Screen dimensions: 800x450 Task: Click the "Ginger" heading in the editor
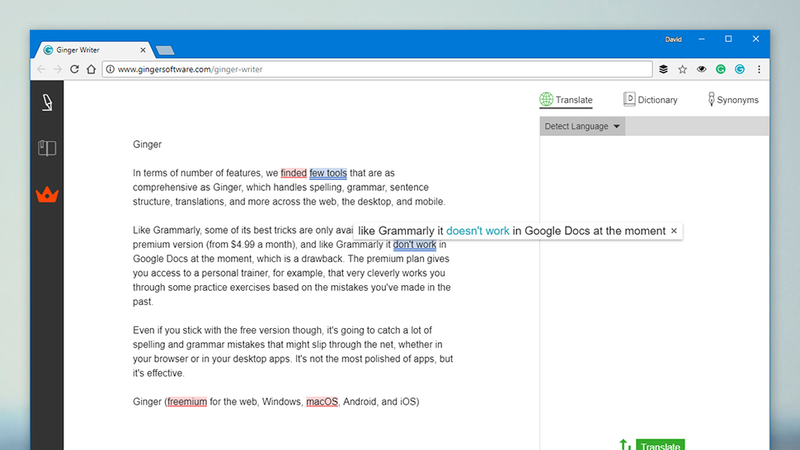[147, 144]
